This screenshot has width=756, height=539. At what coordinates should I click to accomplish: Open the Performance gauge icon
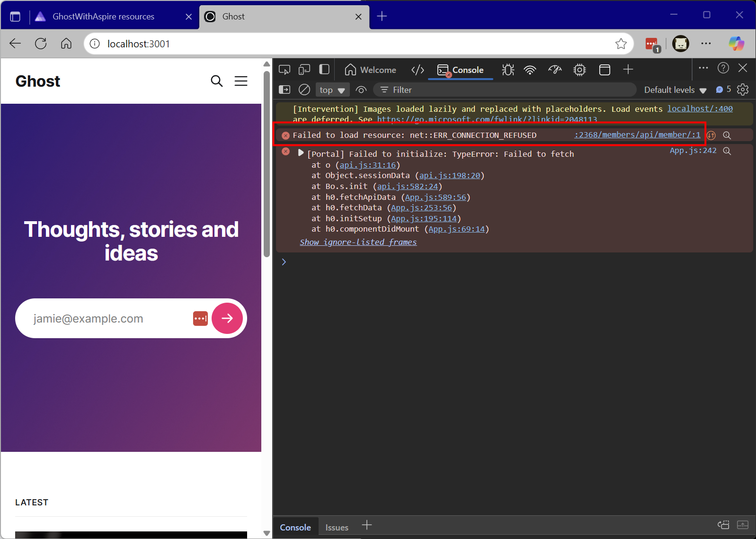pyautogui.click(x=555, y=70)
